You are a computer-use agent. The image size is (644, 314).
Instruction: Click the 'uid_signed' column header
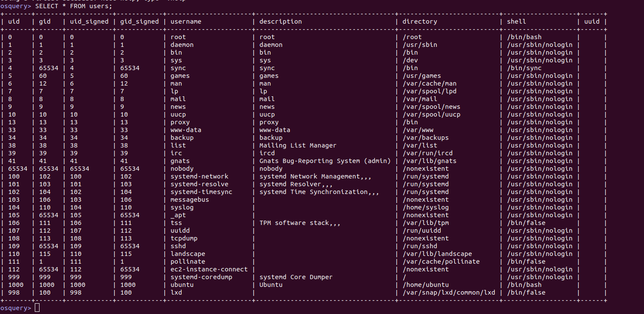(x=89, y=22)
